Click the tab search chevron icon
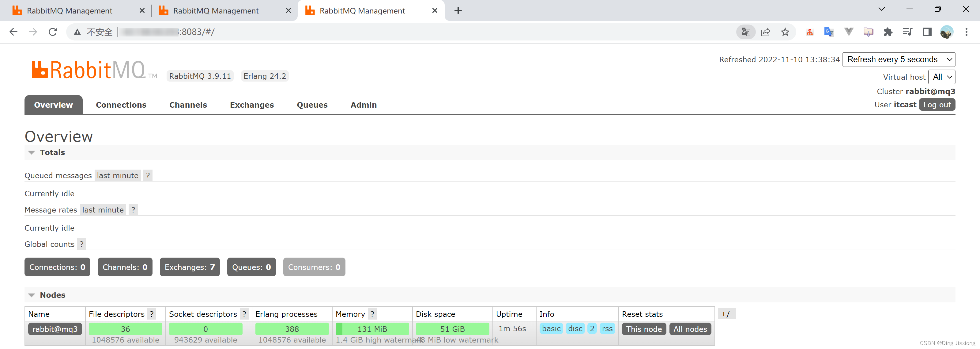 coord(881,9)
